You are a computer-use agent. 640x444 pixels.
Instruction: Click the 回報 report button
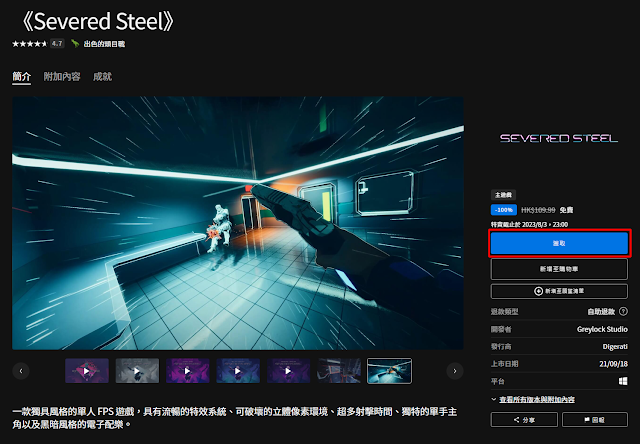point(595,420)
